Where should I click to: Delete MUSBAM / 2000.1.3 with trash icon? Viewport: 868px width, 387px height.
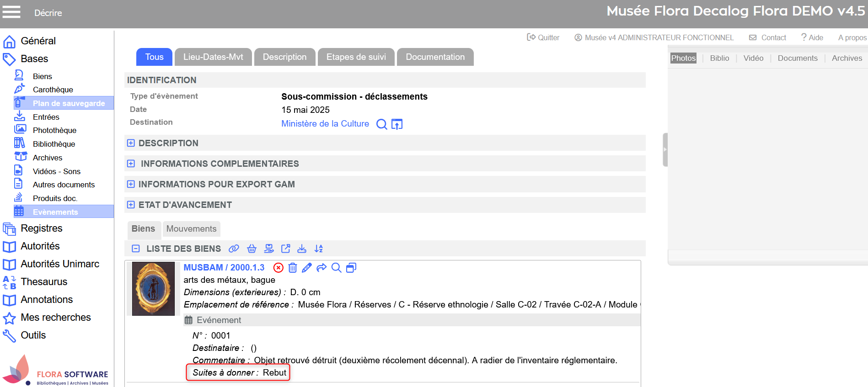pos(293,268)
